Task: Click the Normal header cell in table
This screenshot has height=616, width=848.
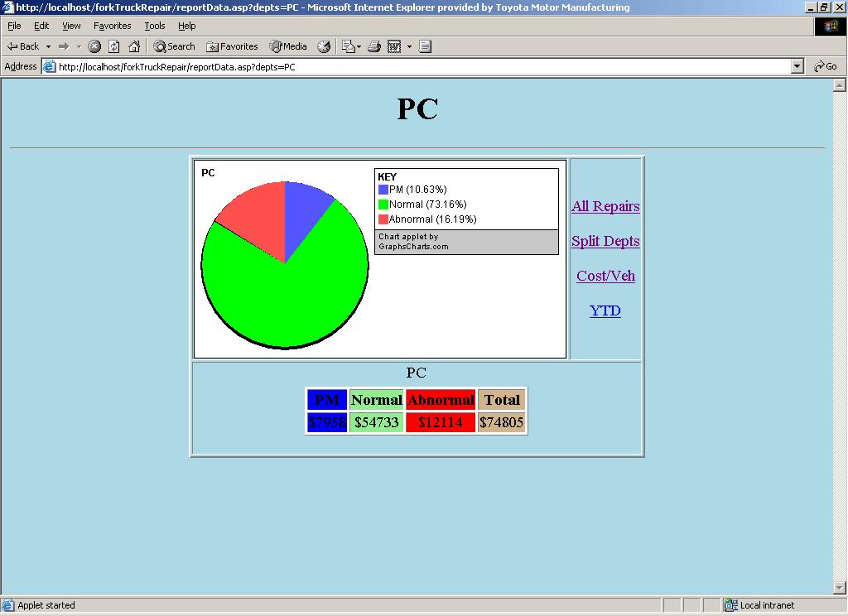Action: coord(377,400)
